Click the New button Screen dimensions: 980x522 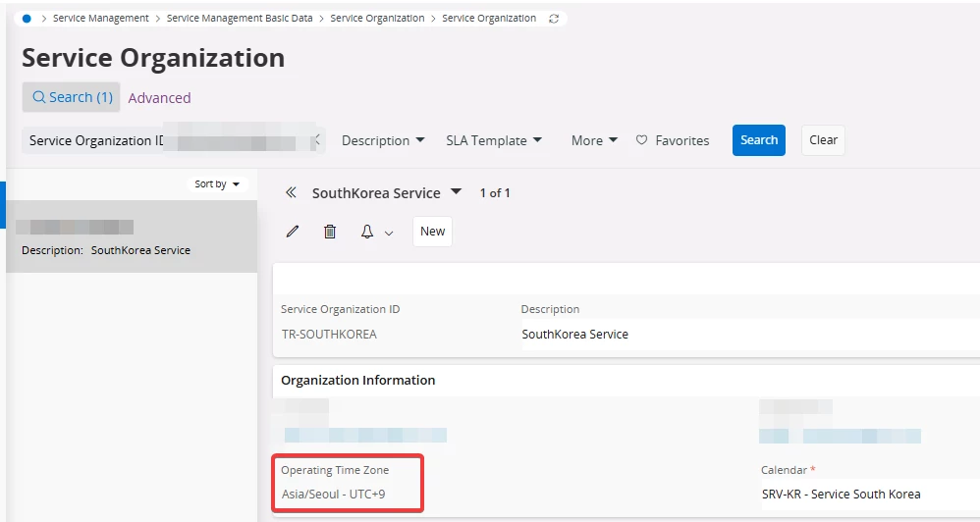click(432, 232)
